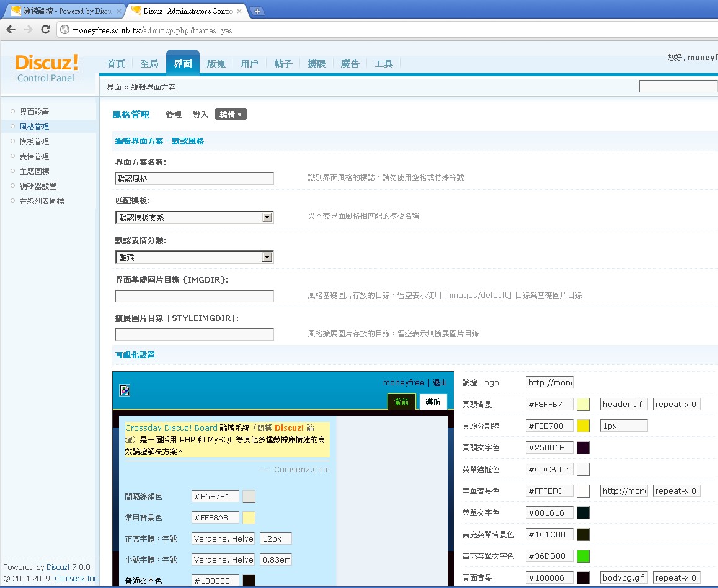
Task: Open the Comsenz Inc. footer link
Action: tap(76, 578)
